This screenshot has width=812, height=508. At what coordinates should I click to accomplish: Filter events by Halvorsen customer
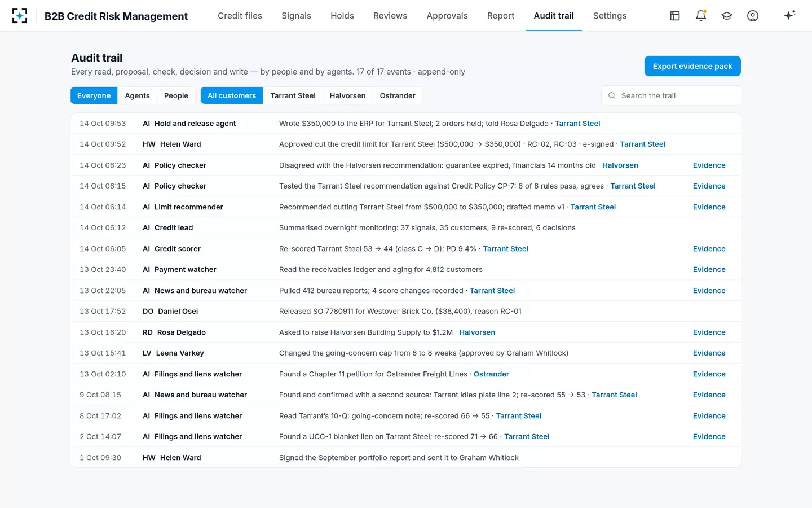347,95
